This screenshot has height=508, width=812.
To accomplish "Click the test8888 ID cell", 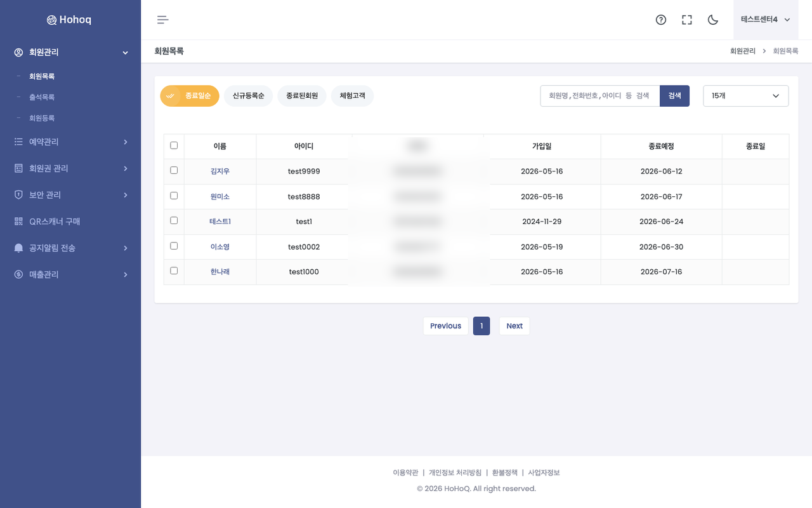I will tap(304, 197).
